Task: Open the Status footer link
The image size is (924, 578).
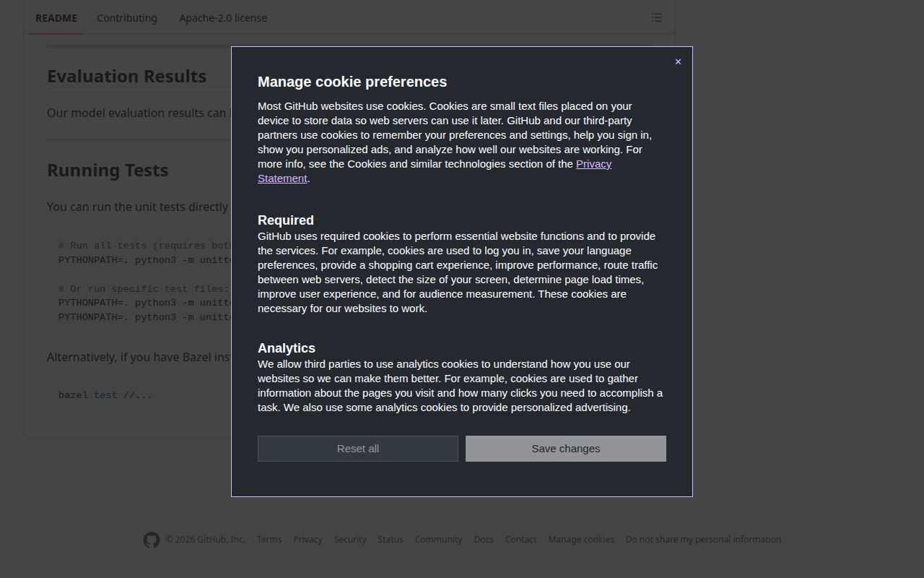Action: (x=391, y=540)
